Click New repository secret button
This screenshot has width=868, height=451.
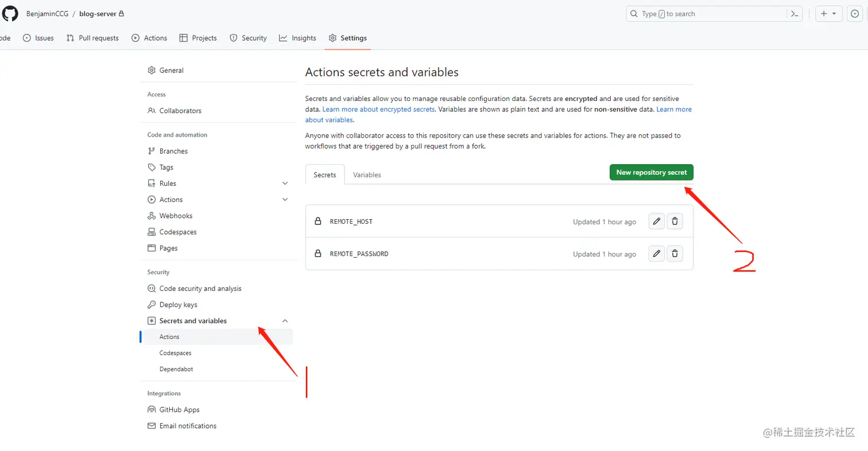[x=652, y=172]
